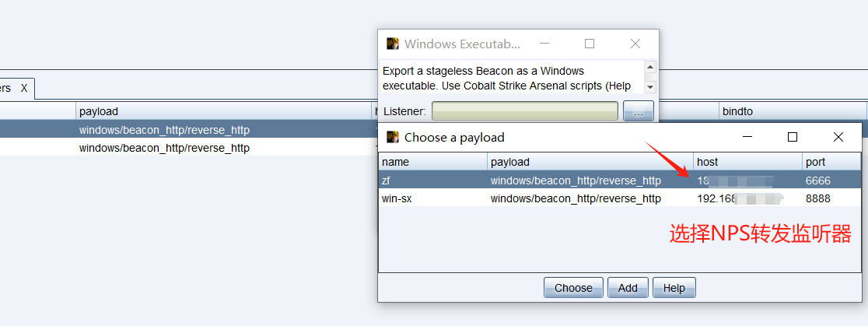This screenshot has width=868, height=326.
Task: Maximize the Choose a payload dialog
Action: 792,137
